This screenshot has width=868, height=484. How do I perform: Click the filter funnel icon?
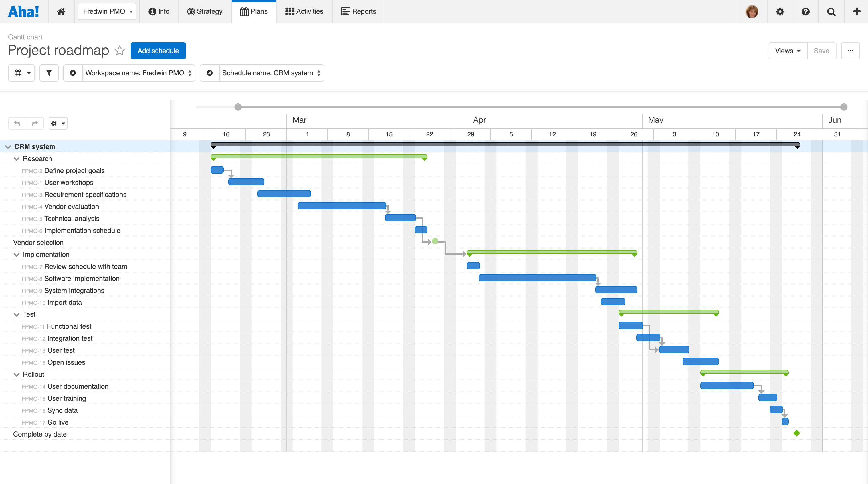pyautogui.click(x=49, y=73)
